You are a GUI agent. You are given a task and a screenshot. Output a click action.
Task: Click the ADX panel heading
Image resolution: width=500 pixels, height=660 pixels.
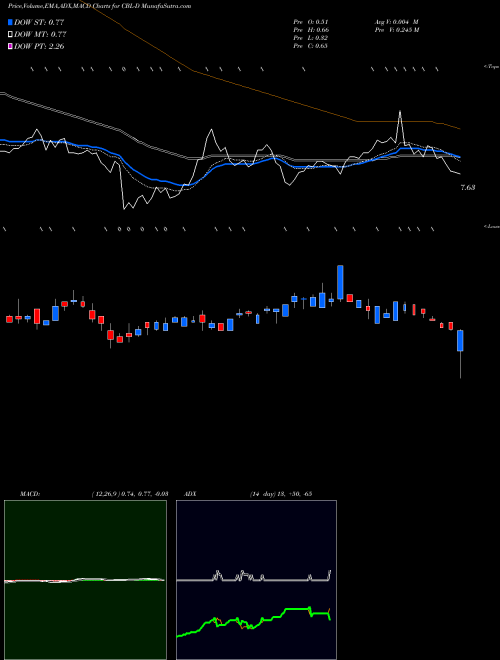click(191, 494)
